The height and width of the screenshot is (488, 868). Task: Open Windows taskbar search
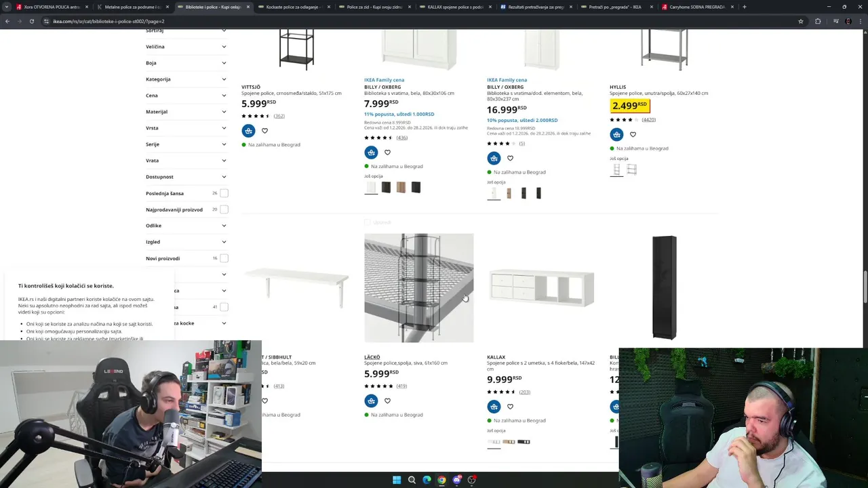point(412,480)
